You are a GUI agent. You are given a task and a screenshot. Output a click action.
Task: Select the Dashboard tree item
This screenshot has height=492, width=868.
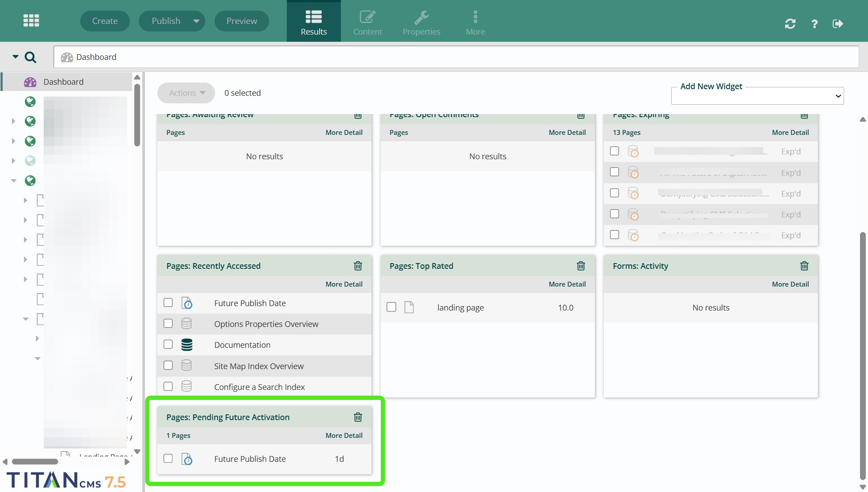point(63,82)
